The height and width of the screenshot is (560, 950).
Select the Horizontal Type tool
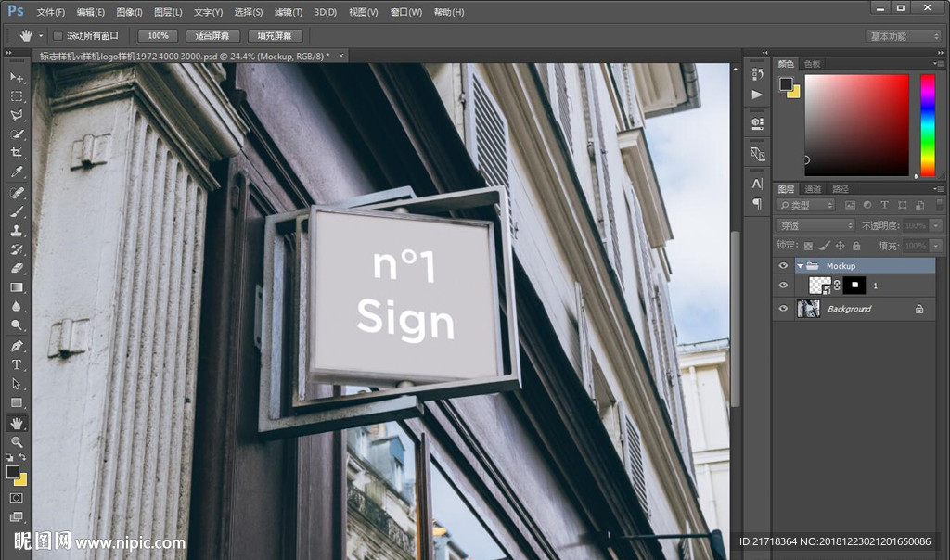[x=17, y=364]
